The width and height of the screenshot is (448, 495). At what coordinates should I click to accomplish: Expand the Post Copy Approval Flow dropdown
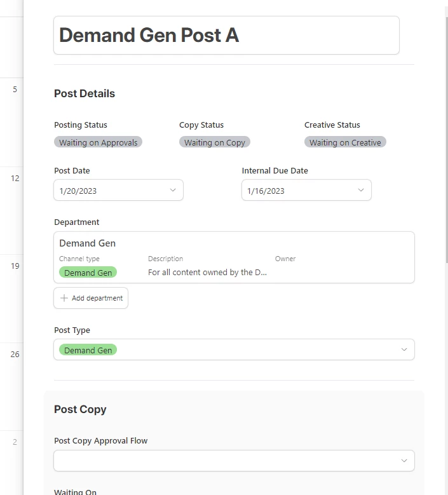[x=404, y=461]
